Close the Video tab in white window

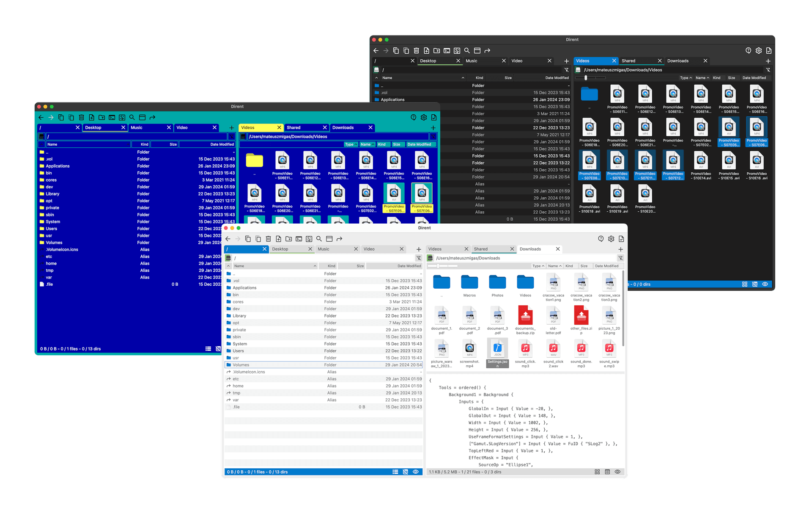tap(402, 249)
